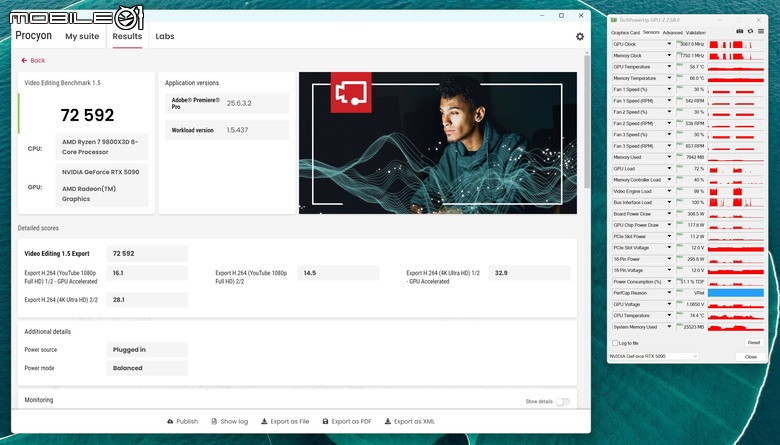Open the Memory Temperature sensor dropdown

click(669, 78)
